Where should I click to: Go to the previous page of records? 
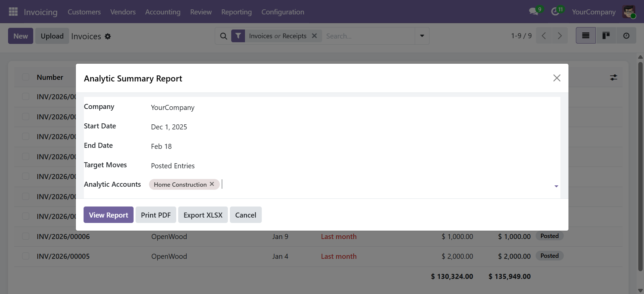[544, 36]
